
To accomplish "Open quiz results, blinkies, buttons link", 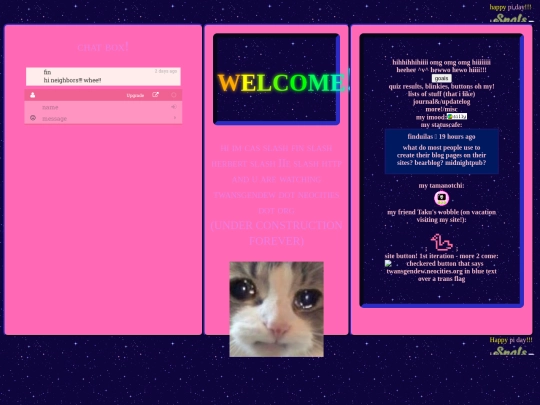I will [442, 86].
